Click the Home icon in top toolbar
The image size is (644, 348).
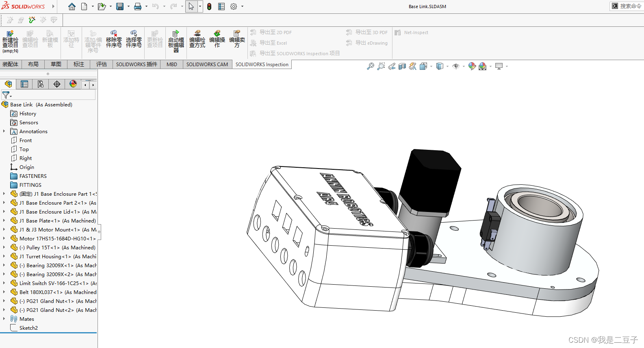[x=72, y=6]
